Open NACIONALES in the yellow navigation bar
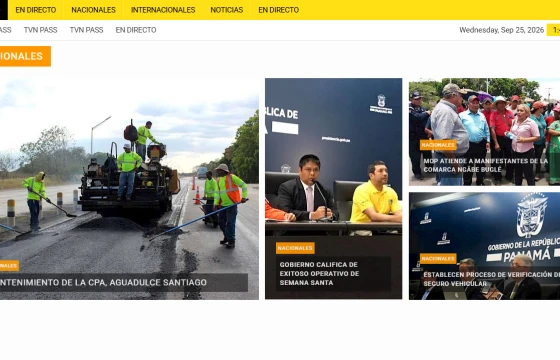560x360 pixels. [93, 10]
